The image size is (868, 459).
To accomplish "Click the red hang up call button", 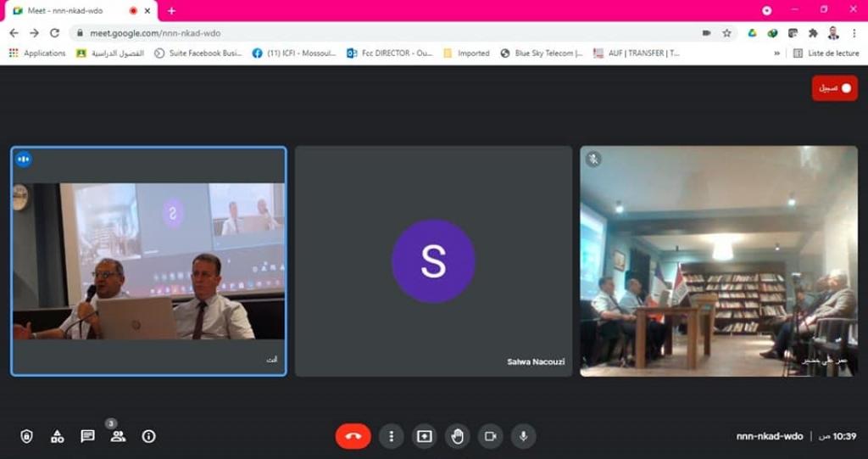I will [353, 436].
